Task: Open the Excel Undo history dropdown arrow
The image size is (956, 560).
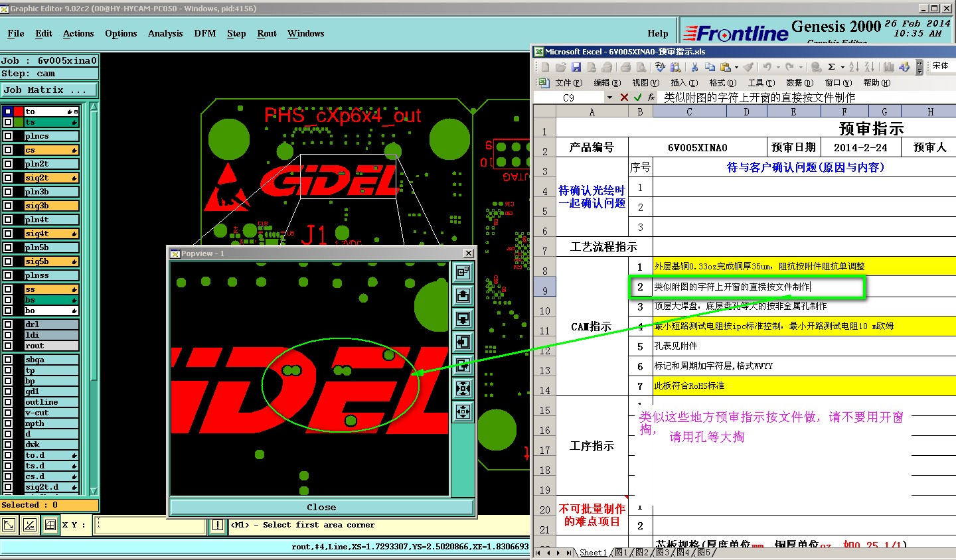Action: pos(777,67)
